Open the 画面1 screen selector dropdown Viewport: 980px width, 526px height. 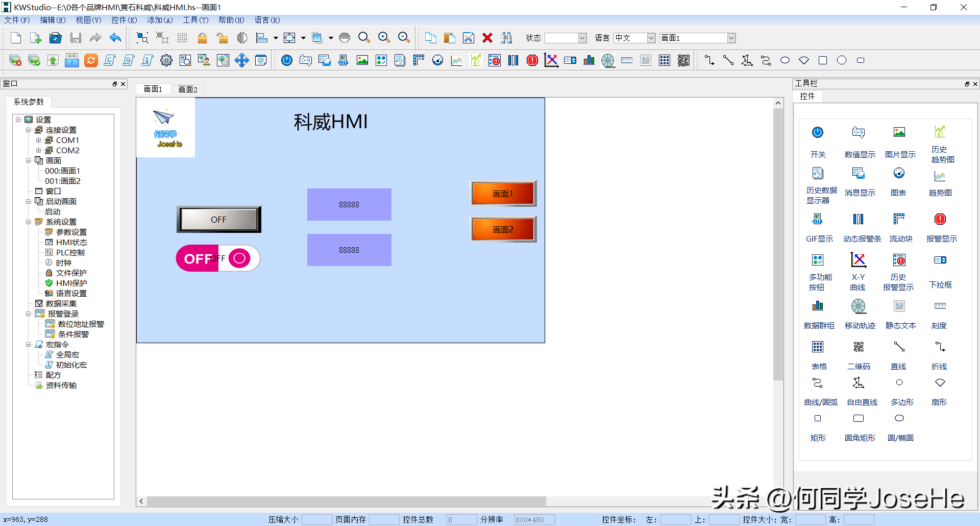731,38
